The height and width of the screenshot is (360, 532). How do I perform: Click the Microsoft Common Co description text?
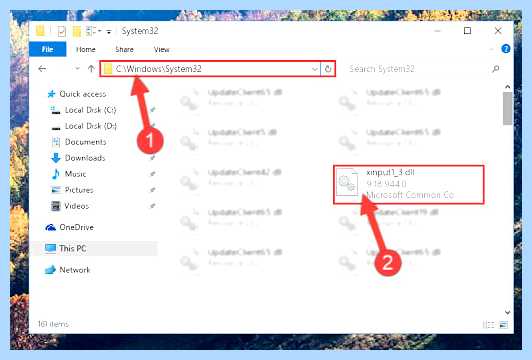pyautogui.click(x=410, y=195)
